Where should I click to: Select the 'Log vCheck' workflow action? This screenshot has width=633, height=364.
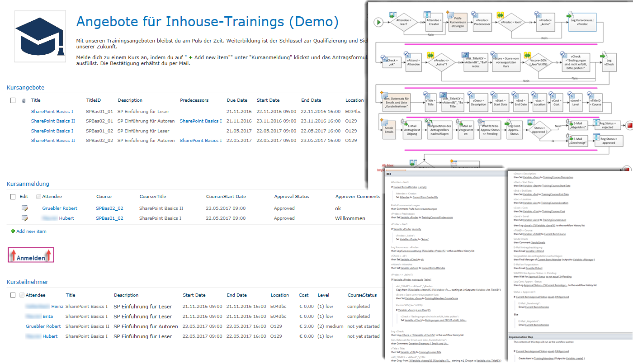[609, 63]
